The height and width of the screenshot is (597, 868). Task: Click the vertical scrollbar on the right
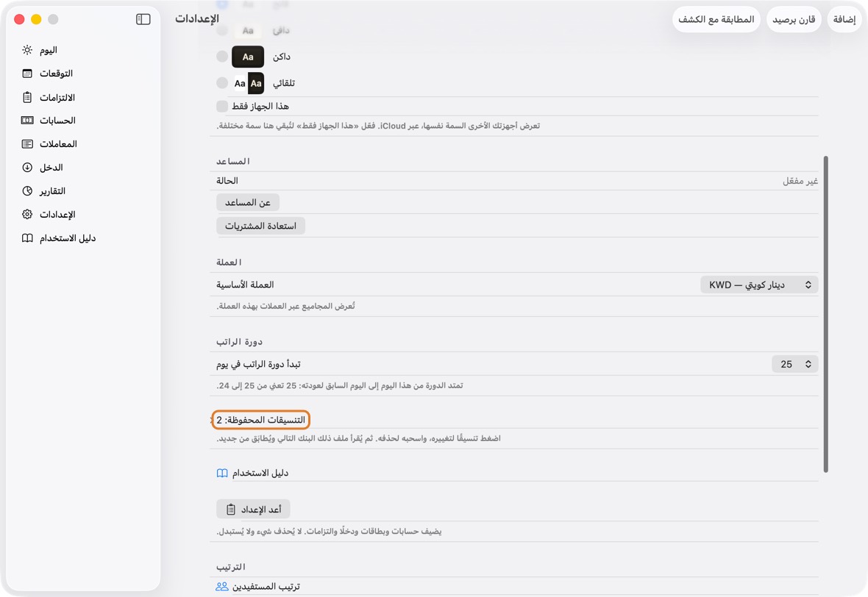click(825, 314)
